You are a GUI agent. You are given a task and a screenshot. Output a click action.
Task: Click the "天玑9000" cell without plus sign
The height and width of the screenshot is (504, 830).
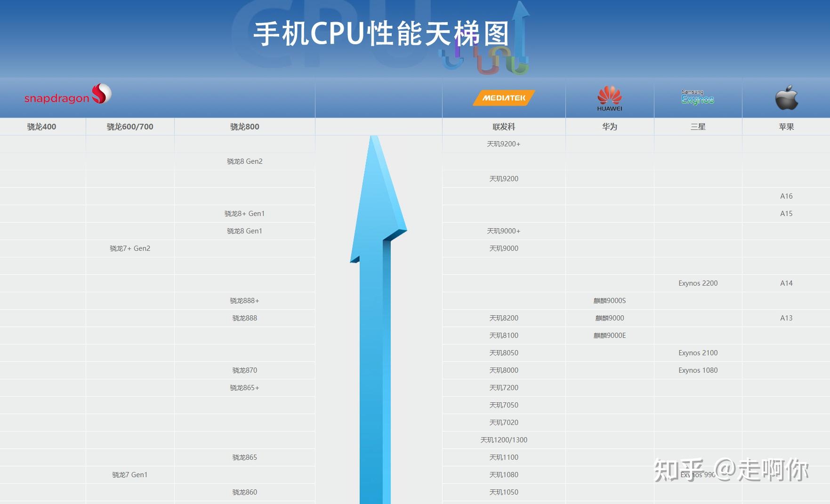tap(504, 248)
